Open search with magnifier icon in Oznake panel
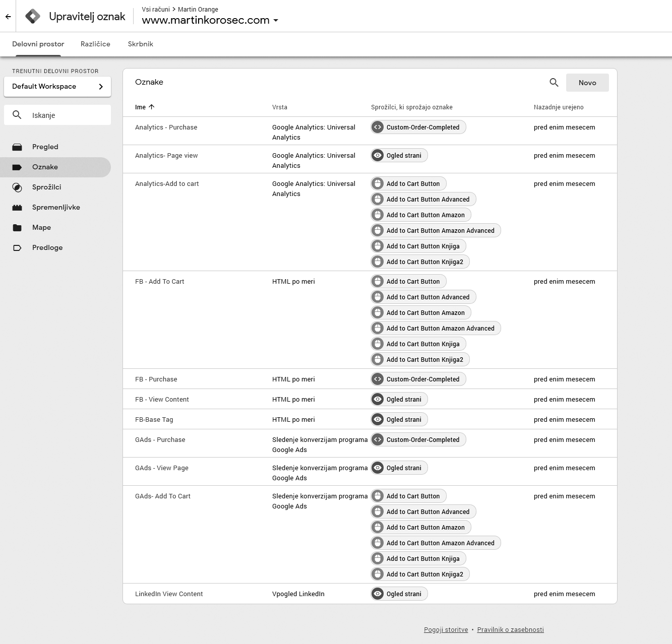 [554, 83]
